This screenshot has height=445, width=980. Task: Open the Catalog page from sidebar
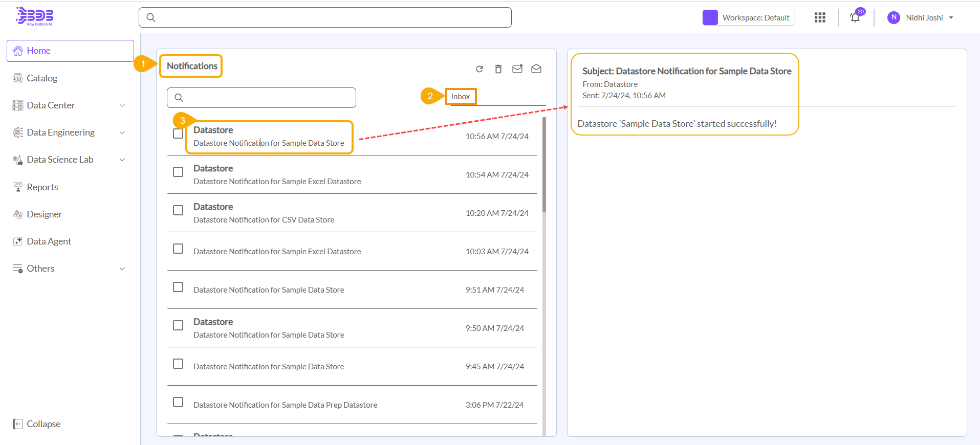[x=42, y=78]
